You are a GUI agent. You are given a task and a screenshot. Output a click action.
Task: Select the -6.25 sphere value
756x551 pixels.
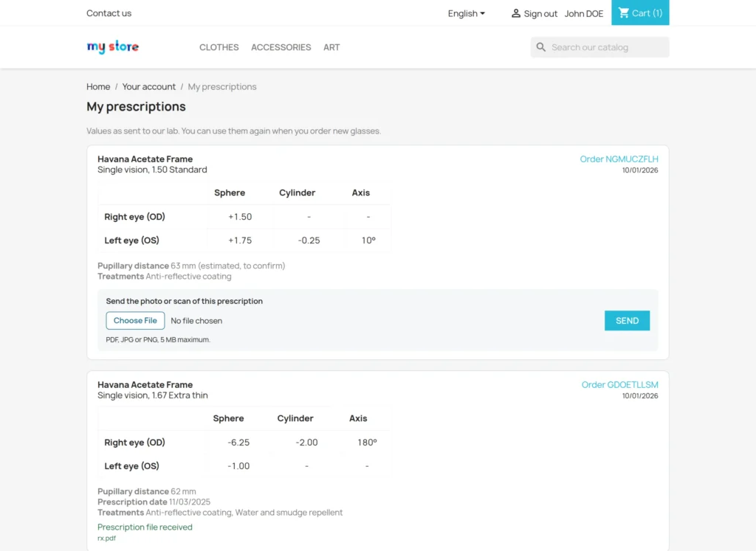(238, 443)
